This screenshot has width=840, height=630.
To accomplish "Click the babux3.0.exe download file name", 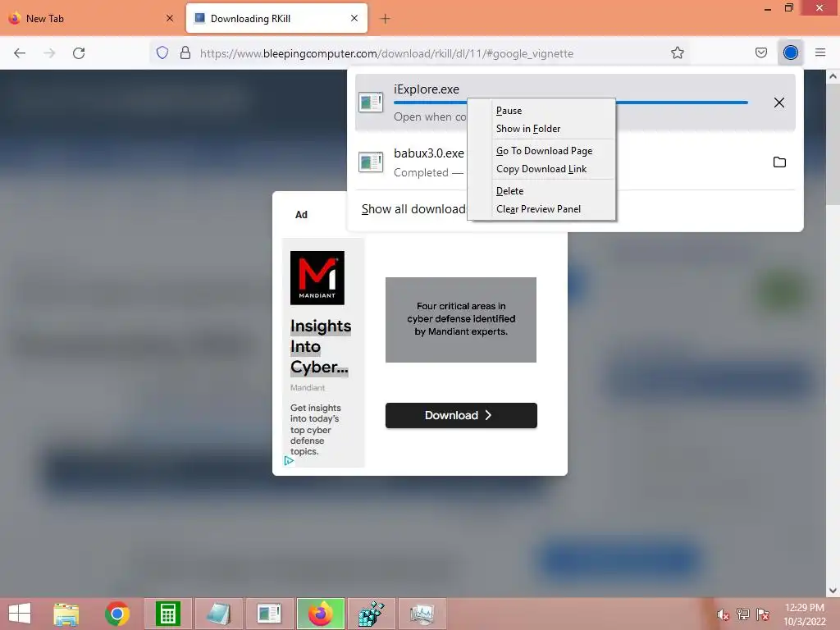I will (428, 153).
